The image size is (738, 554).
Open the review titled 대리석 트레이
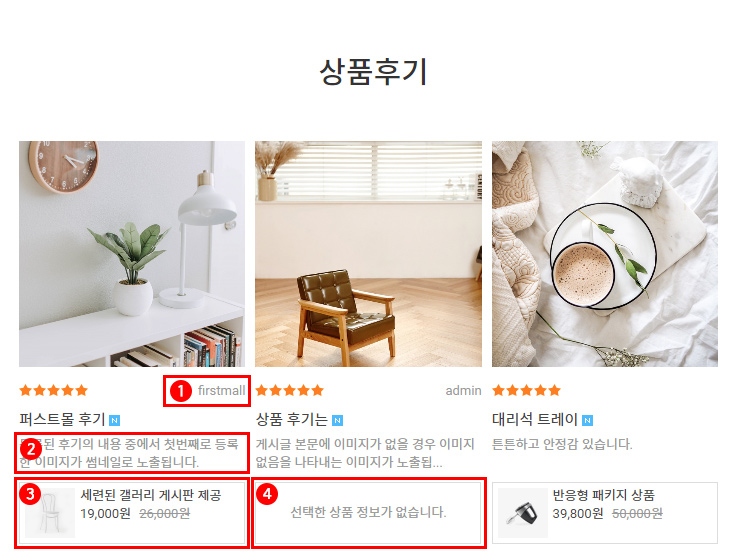pos(535,419)
